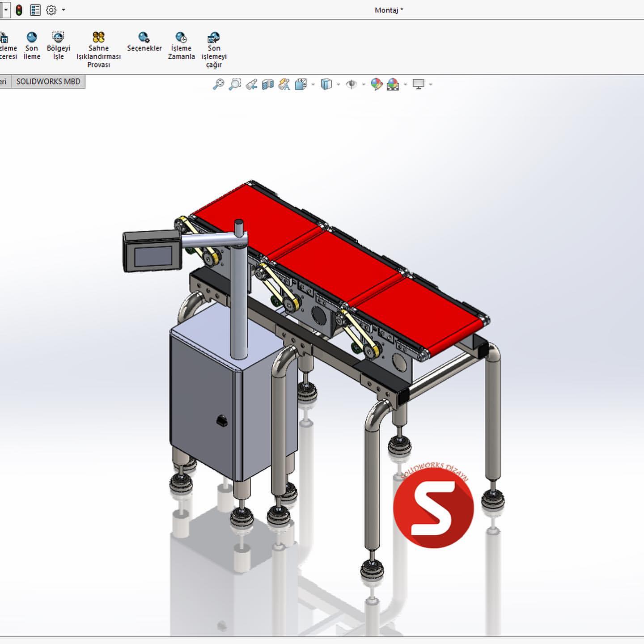Open Seçenekler in the render toolbar
The width and height of the screenshot is (644, 644).
tap(144, 43)
